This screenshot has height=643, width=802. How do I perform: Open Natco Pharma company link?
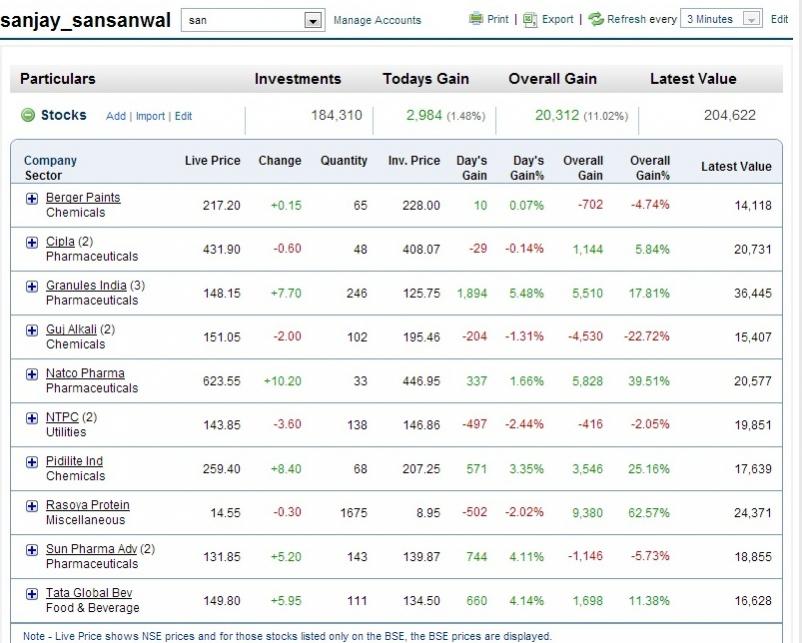pos(85,373)
